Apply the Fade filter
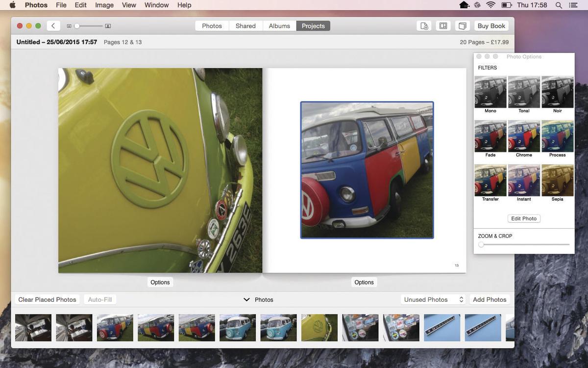Image resolution: width=588 pixels, height=368 pixels. pos(490,136)
